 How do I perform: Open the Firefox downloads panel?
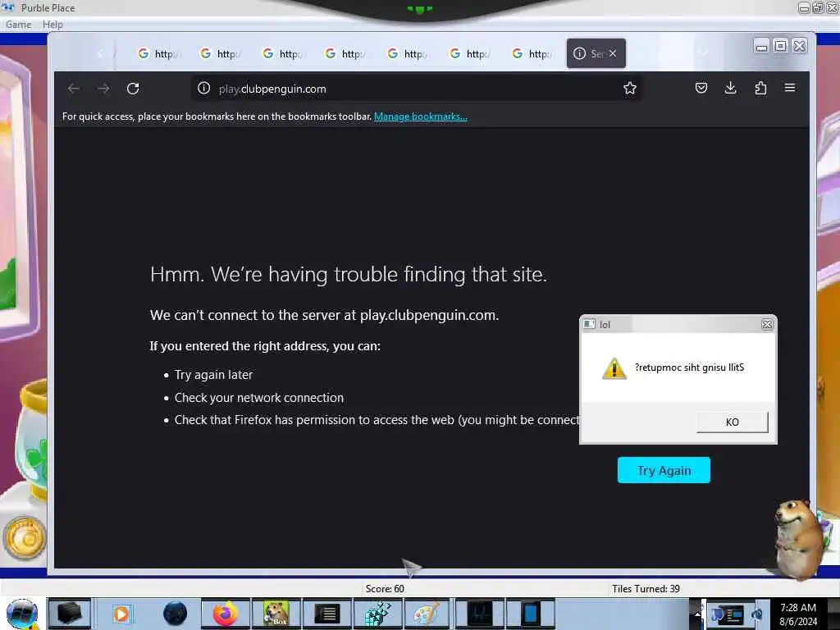click(x=730, y=88)
